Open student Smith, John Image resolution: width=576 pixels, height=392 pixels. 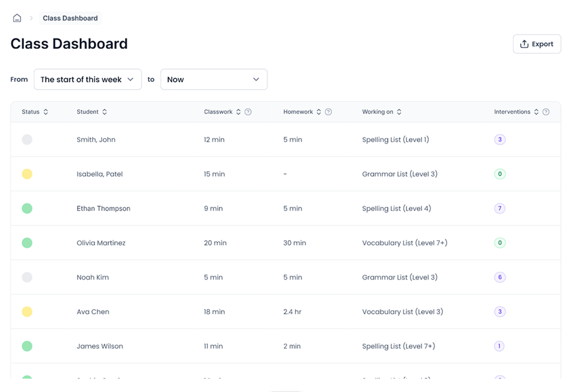tap(96, 139)
